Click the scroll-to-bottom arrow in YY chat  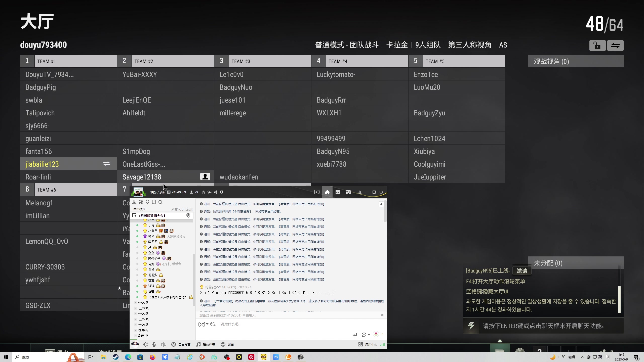click(381, 204)
